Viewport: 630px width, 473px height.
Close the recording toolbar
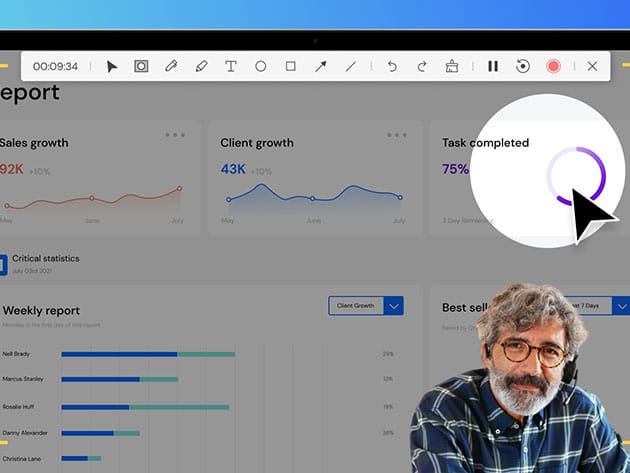point(592,66)
